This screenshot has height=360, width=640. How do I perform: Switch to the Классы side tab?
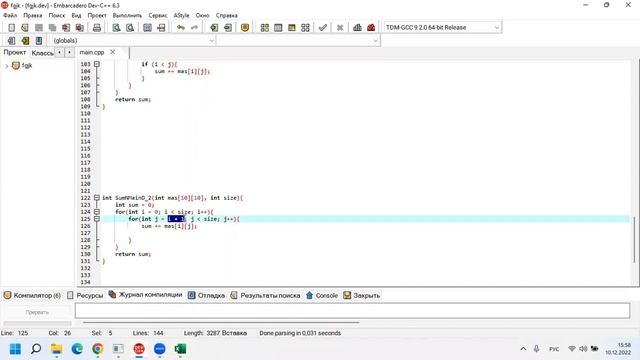(x=42, y=53)
